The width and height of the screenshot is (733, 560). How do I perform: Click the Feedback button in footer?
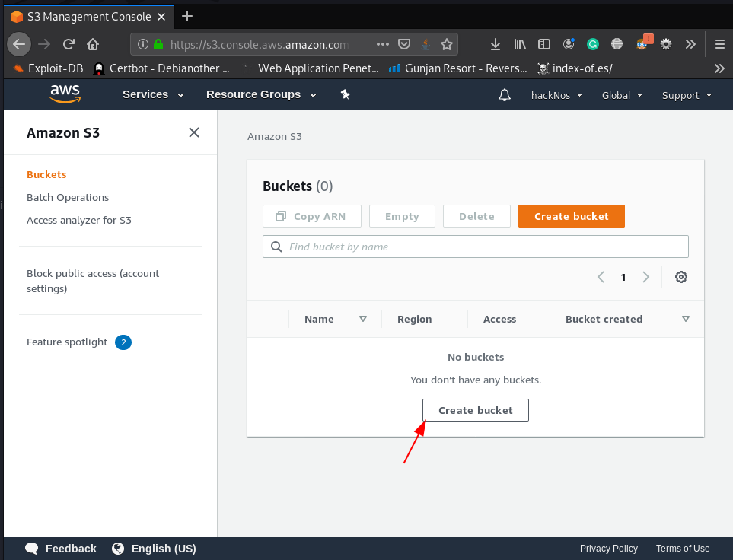coord(61,549)
